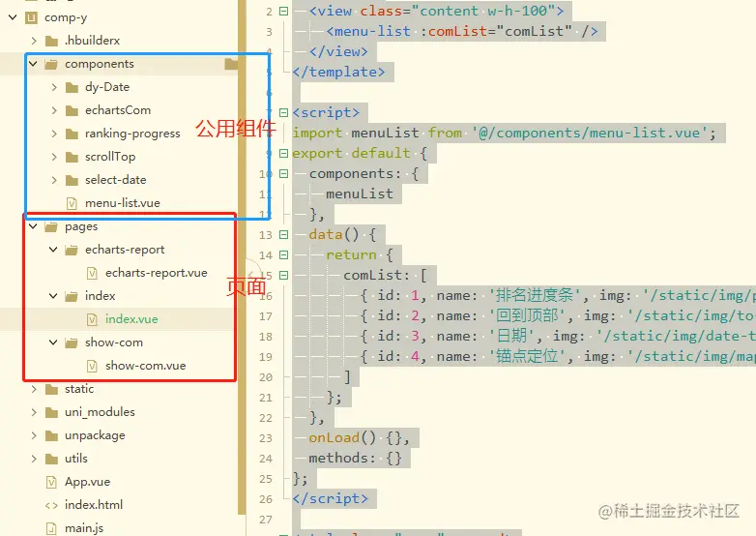Select index.vue in the project tree
The image size is (756, 536).
pos(131,319)
